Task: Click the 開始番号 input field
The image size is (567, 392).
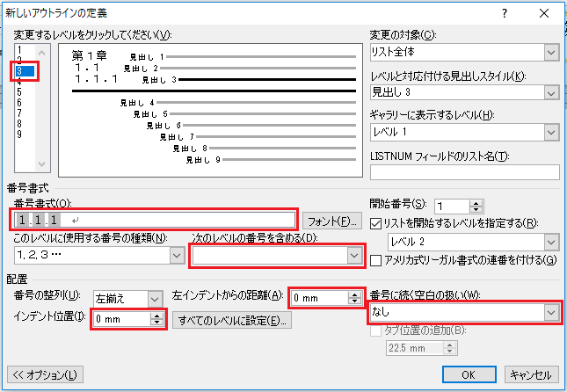Action: tap(452, 207)
